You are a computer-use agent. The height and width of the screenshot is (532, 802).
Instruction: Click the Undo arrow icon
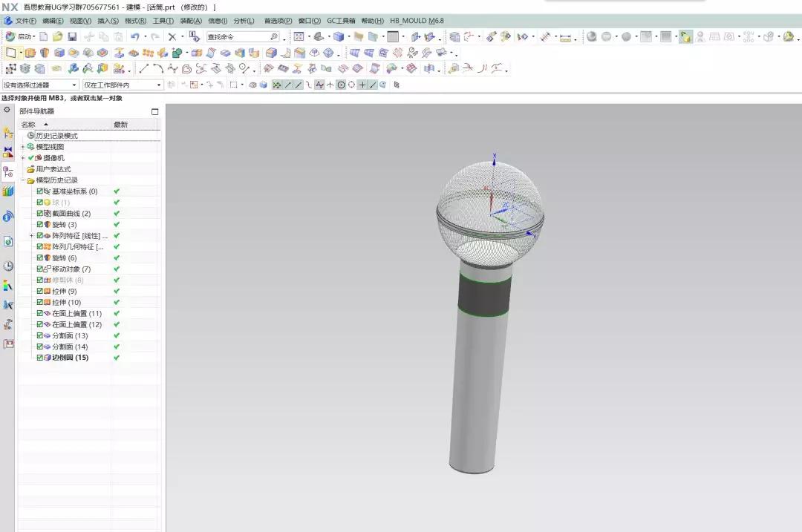point(135,37)
